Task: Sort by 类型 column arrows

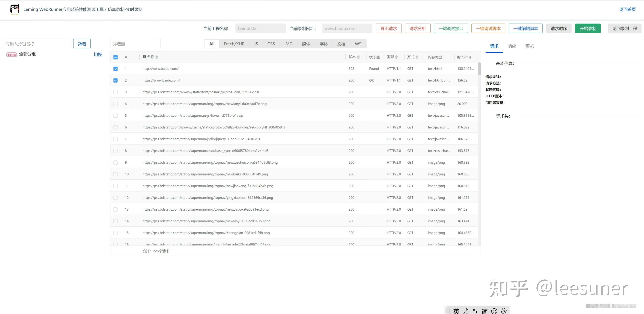Action: (x=396, y=57)
